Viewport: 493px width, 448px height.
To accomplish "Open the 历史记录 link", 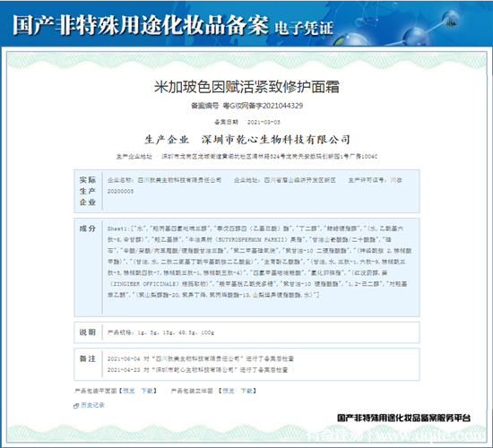I will [92, 405].
